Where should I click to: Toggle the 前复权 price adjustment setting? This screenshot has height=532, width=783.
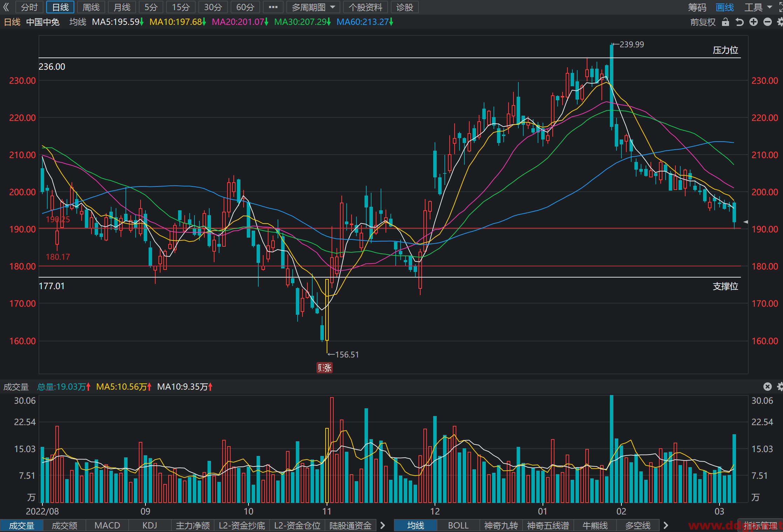point(703,22)
